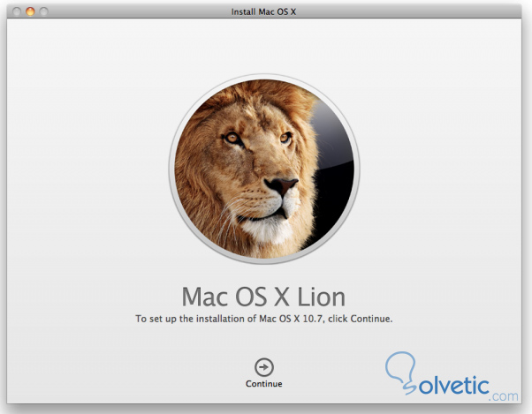
Task: Click the 'To set up the installation' instruction text
Action: [264, 319]
